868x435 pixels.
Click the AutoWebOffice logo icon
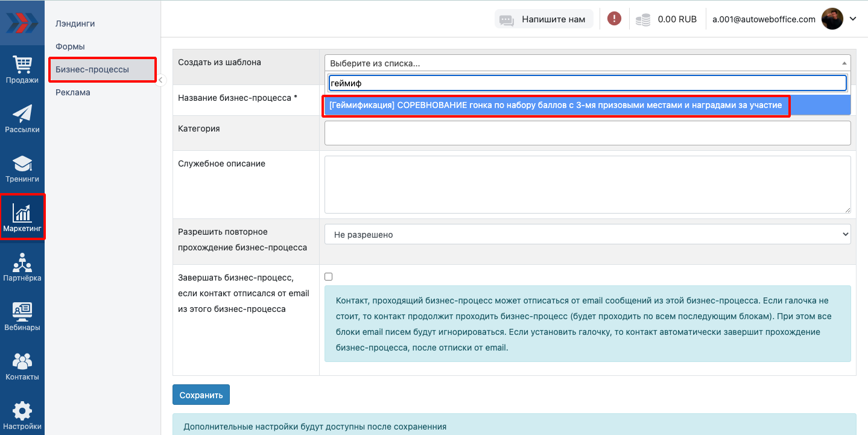point(22,22)
